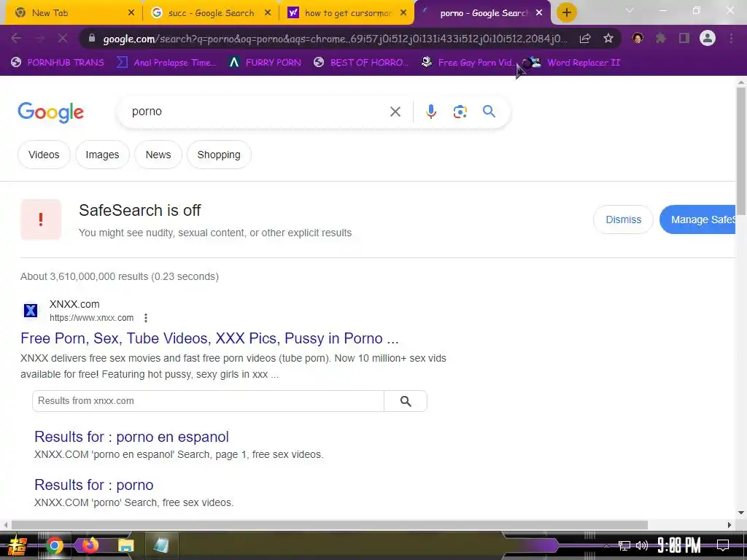The height and width of the screenshot is (560, 747).
Task: Click the lock site info icon
Action: [x=91, y=38]
